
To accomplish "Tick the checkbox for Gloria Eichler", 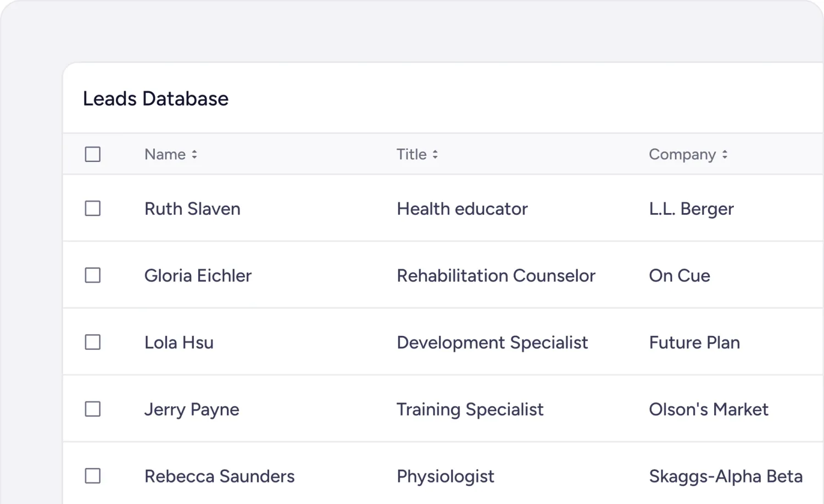I will tap(93, 275).
